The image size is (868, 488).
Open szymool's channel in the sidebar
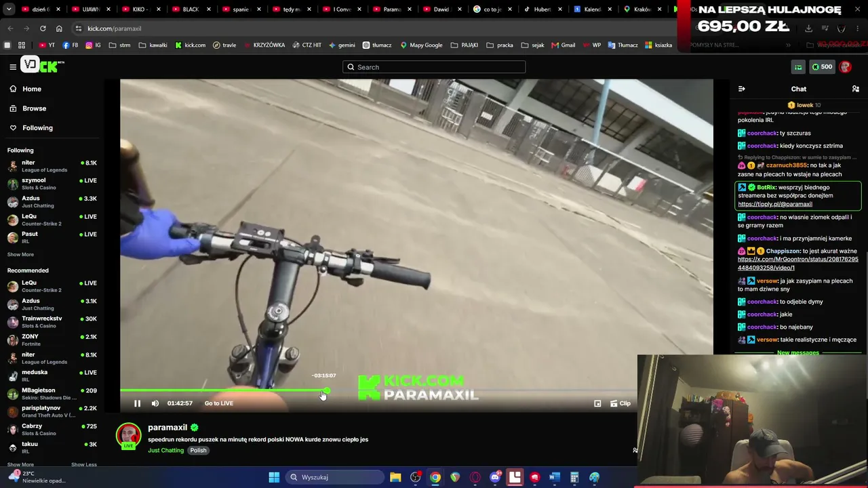tap(52, 184)
